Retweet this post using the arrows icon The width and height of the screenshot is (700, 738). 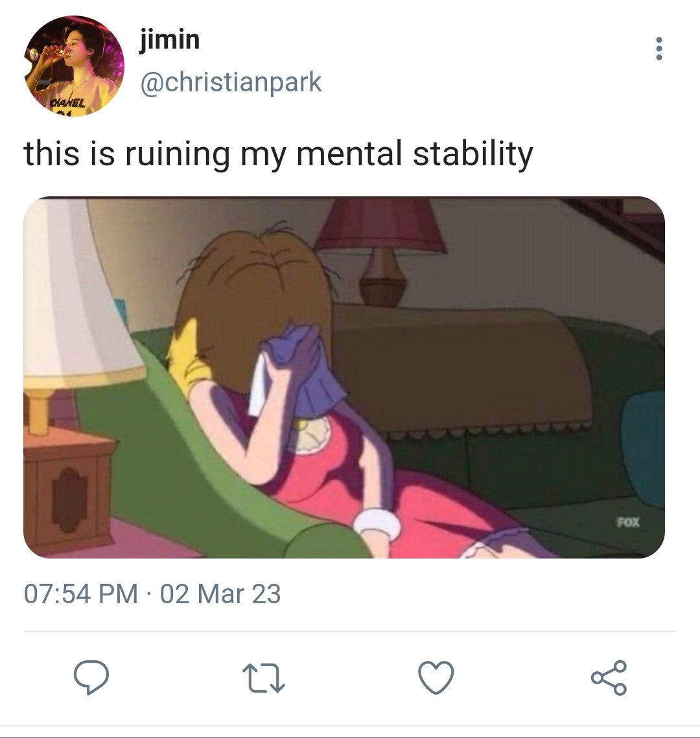point(264,678)
